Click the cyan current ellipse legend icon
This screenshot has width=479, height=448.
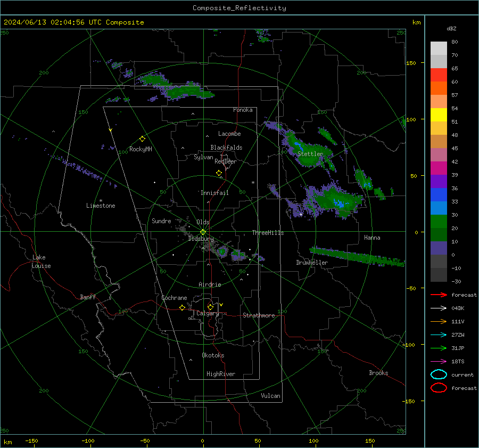[x=439, y=374]
